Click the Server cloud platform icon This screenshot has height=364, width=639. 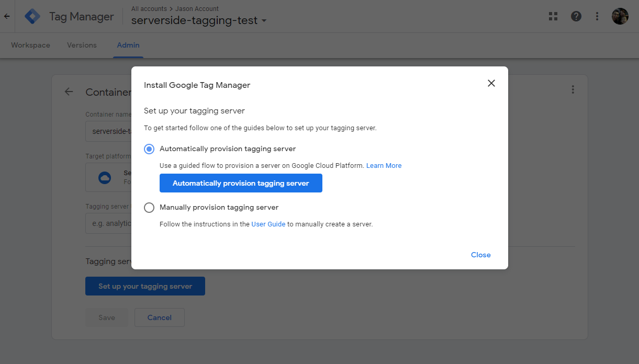(x=105, y=178)
